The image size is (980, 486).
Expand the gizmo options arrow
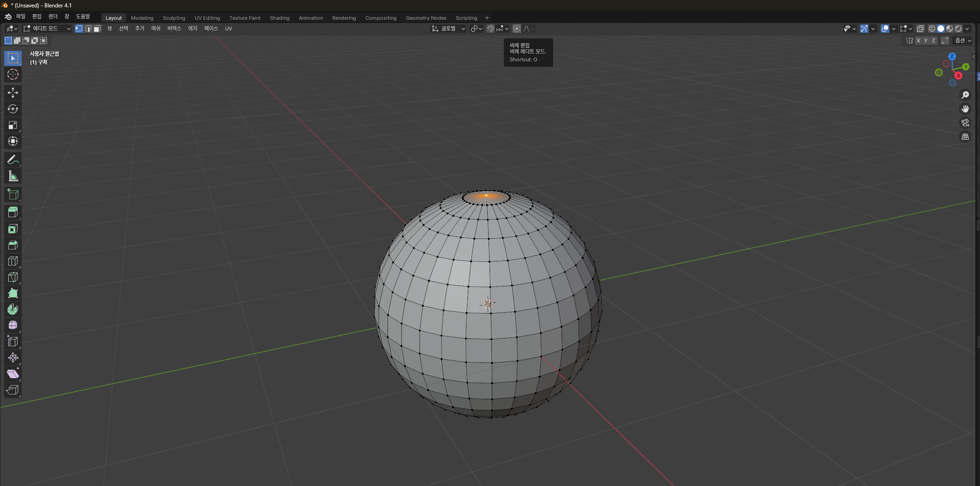(873, 29)
